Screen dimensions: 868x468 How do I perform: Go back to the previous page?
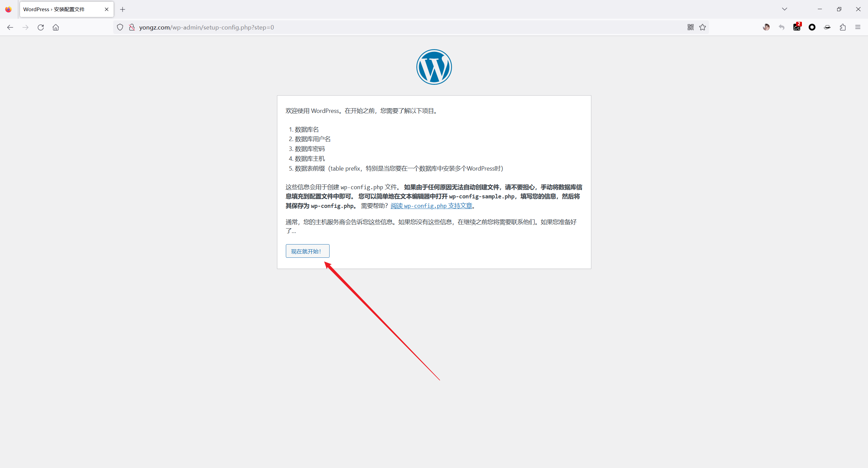(x=10, y=27)
